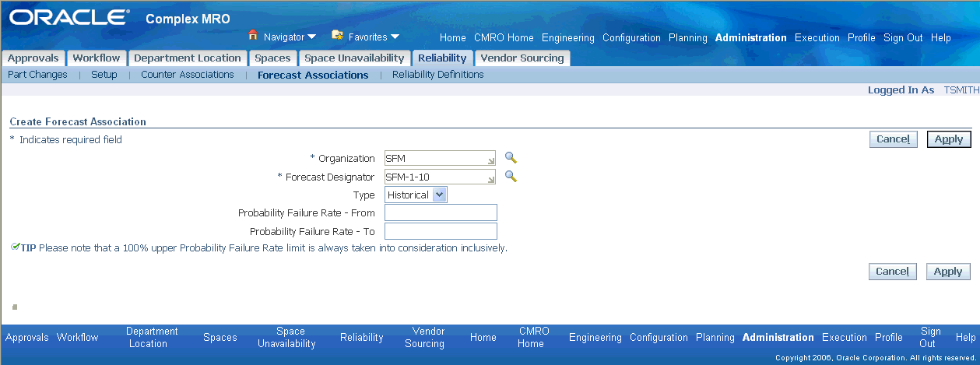Open Configuration in top navigation
The width and height of the screenshot is (980, 365).
(631, 37)
